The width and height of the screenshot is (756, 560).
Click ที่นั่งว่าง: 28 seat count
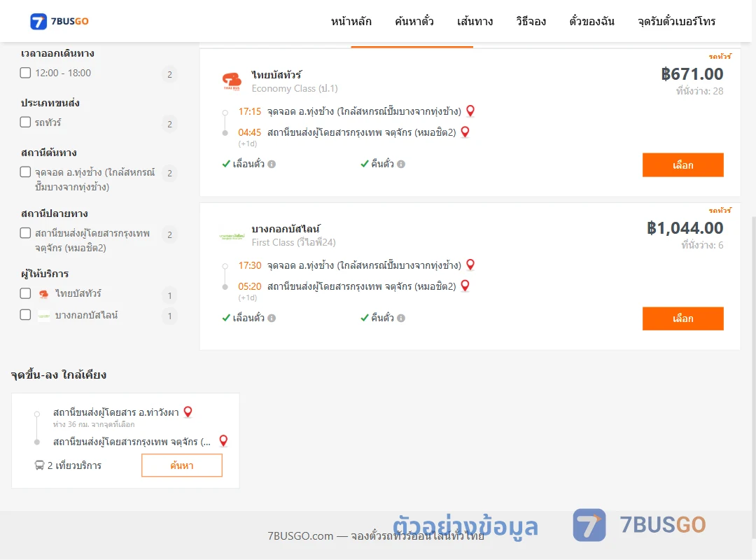click(x=699, y=91)
